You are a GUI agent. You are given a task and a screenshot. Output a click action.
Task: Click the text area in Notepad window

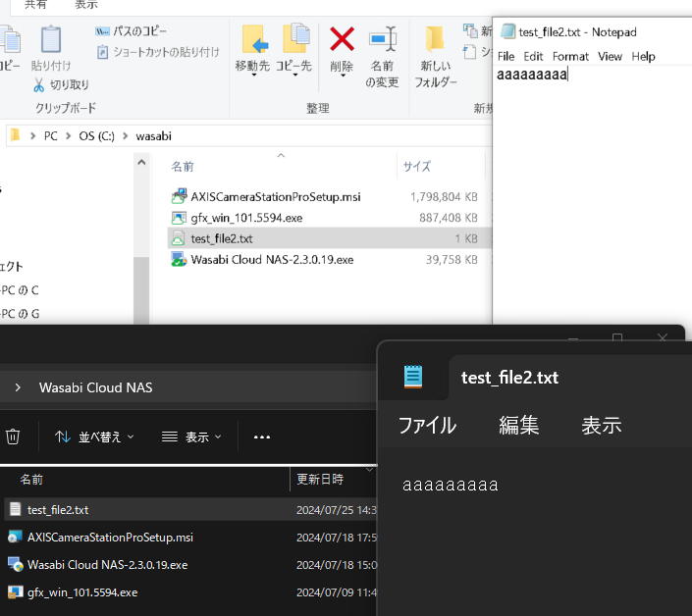[592, 194]
